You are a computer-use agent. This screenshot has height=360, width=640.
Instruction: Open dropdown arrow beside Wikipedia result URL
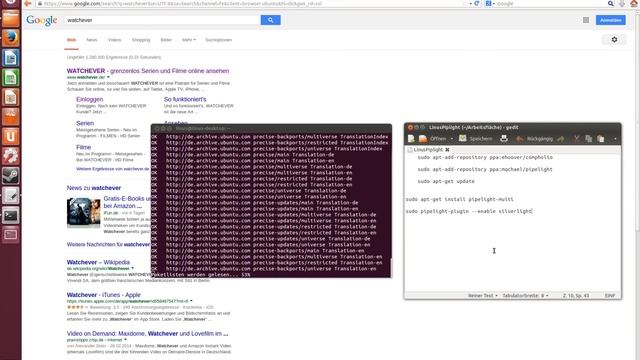133,269
